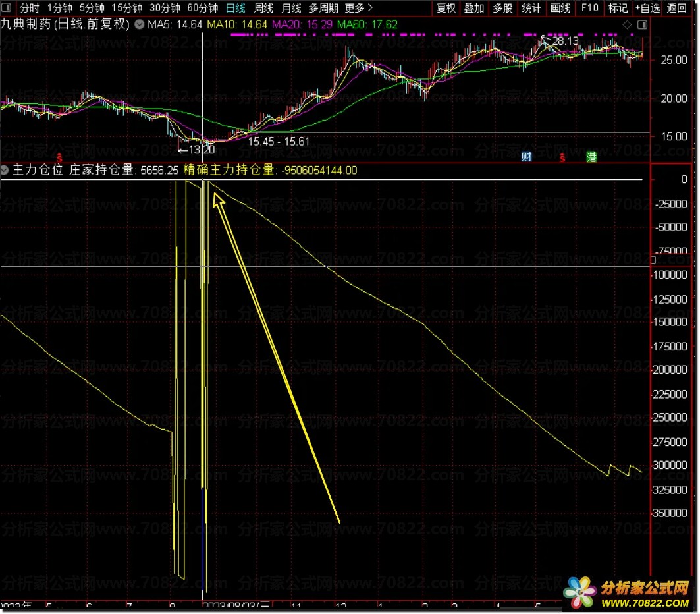Click the 25.00 price axis label
The width and height of the screenshot is (700, 614).
click(x=674, y=60)
